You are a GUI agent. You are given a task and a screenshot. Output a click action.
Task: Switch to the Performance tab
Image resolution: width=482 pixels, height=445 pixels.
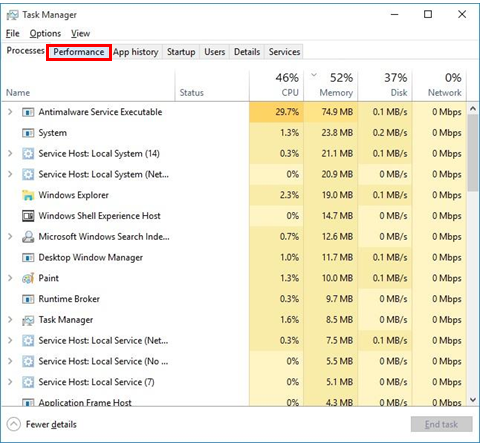(x=79, y=52)
